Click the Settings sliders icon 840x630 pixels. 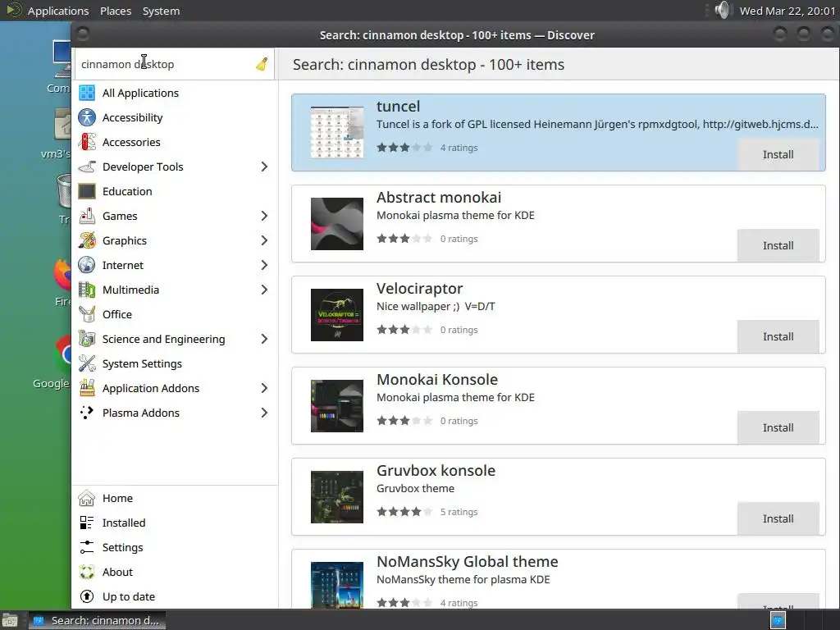click(x=87, y=547)
